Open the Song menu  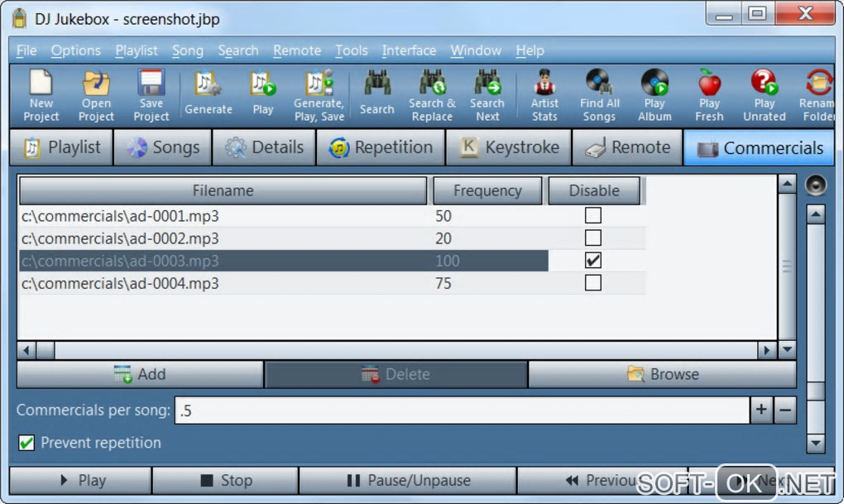(188, 50)
